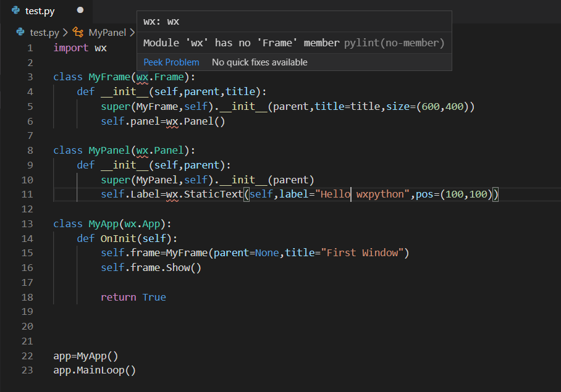This screenshot has height=392, width=561.
Task: Click the unsaved changes dot on test.py tab
Action: point(79,10)
